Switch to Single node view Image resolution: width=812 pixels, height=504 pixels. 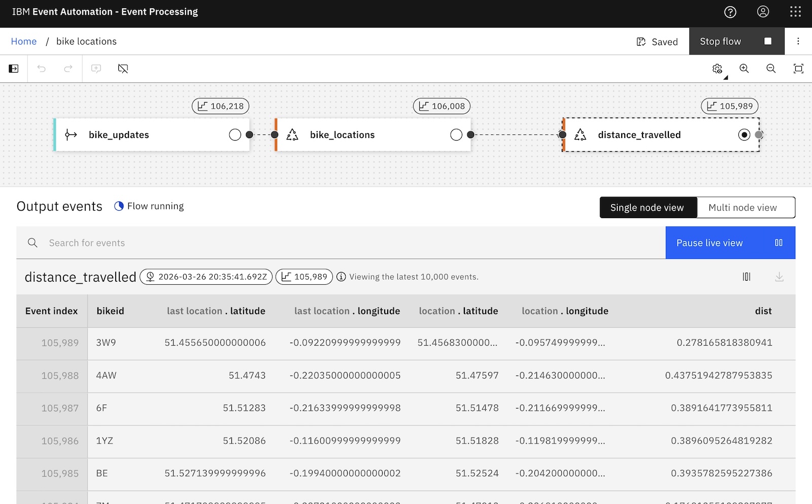(x=648, y=208)
